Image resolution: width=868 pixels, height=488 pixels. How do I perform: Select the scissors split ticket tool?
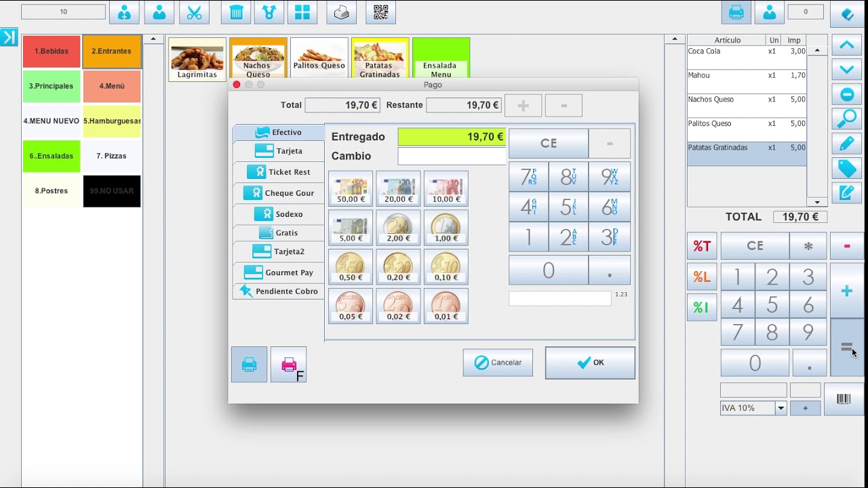(x=194, y=12)
